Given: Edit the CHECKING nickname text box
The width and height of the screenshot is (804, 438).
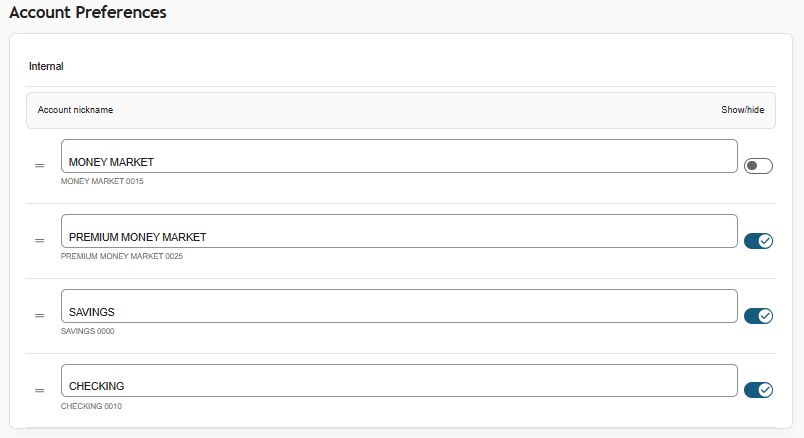Looking at the screenshot, I should tap(399, 381).
